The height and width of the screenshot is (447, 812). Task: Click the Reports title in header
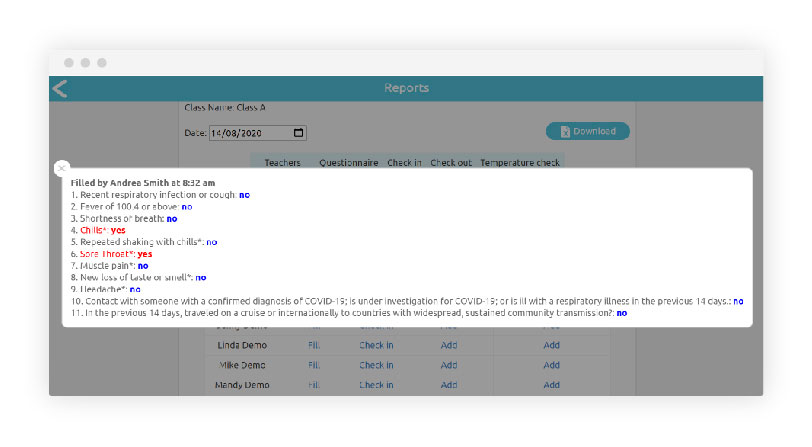tap(407, 88)
